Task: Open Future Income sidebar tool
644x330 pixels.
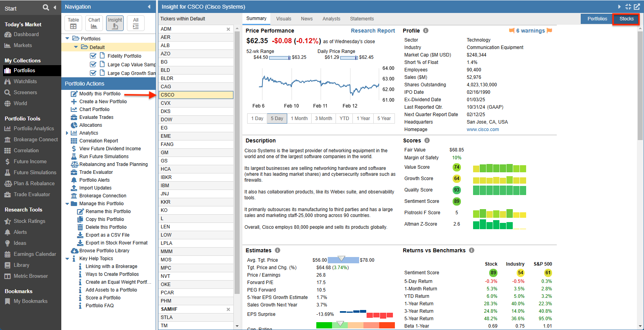Action: 30,162
